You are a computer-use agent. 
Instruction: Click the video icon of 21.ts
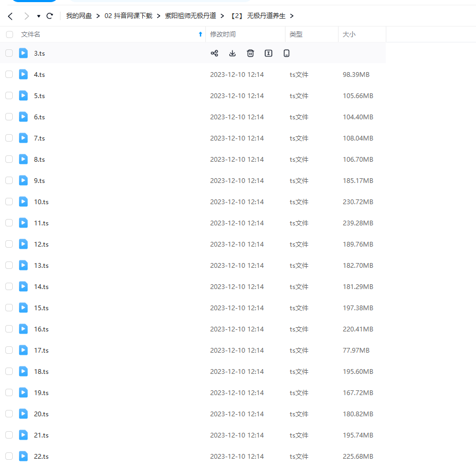(23, 435)
